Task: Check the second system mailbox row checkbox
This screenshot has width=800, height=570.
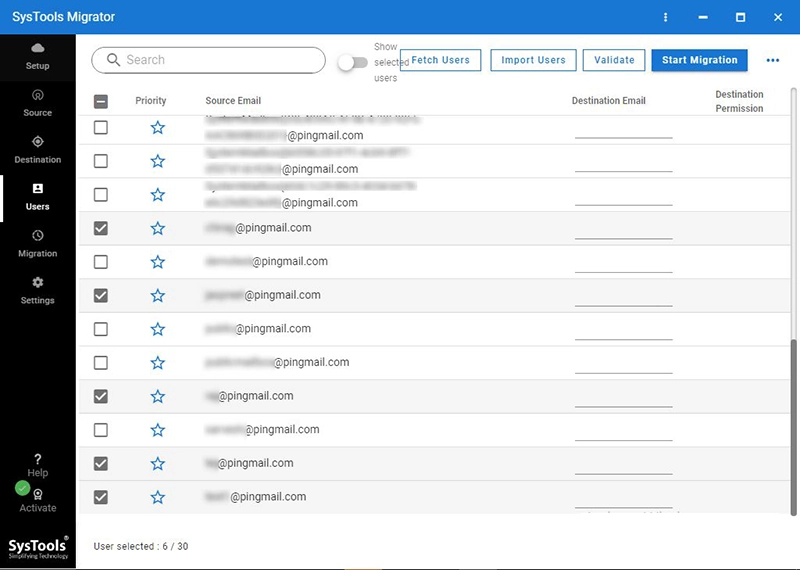Action: 101,161
